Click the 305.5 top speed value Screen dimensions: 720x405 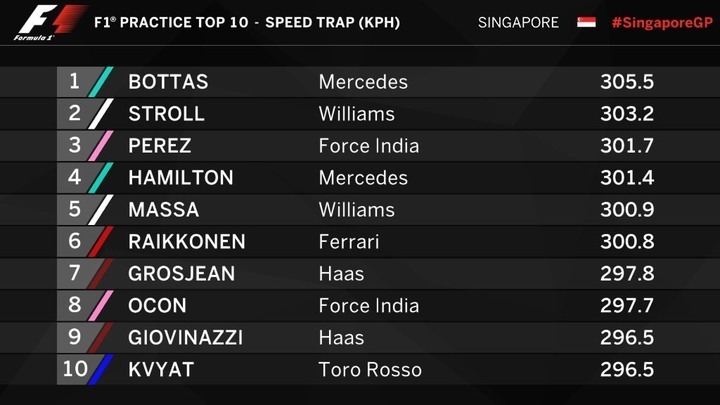pyautogui.click(x=627, y=82)
